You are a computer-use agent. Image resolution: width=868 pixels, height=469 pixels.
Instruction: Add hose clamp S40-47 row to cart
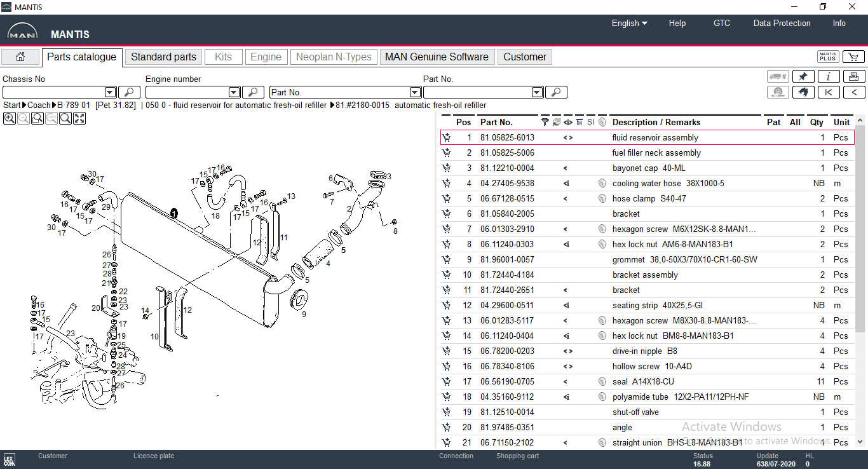click(x=447, y=198)
